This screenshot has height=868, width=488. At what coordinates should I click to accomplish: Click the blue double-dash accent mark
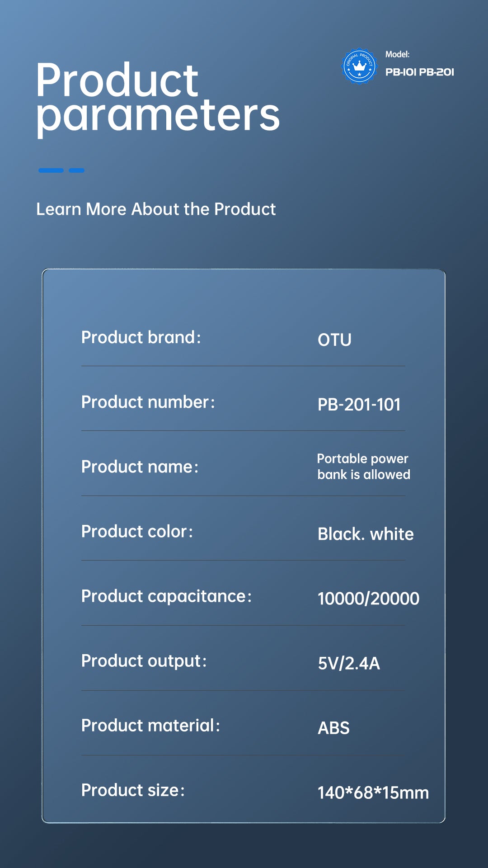pos(61,170)
